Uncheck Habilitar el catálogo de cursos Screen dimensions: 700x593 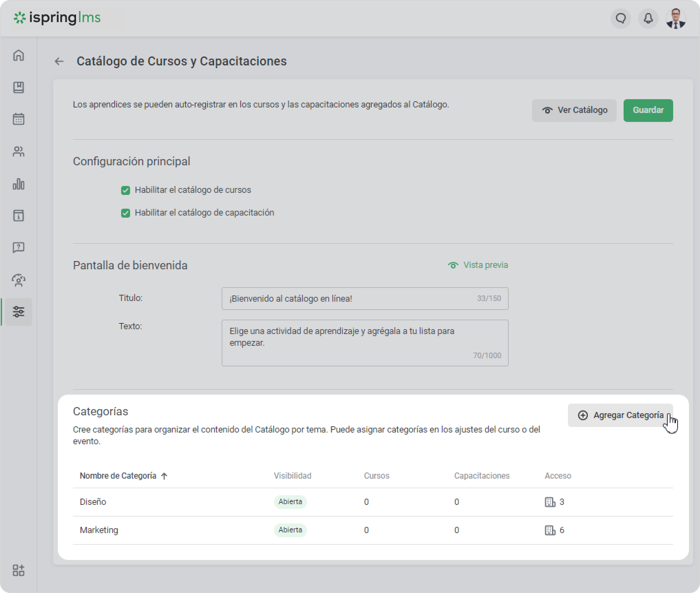(126, 190)
